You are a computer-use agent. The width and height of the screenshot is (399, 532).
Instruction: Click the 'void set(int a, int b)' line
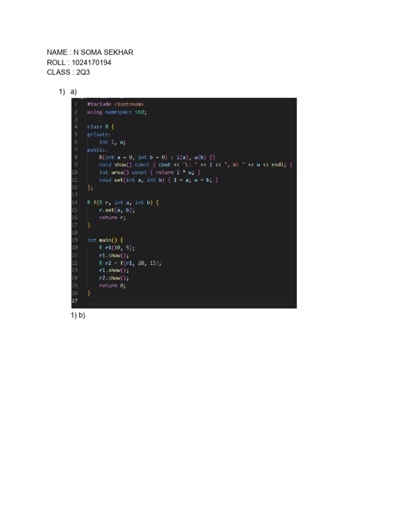pos(158,180)
